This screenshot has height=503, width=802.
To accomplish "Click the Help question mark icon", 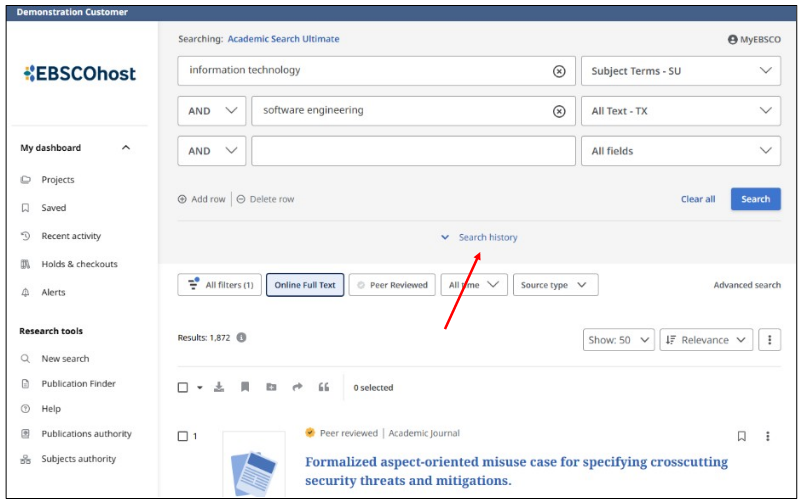I will click(25, 409).
